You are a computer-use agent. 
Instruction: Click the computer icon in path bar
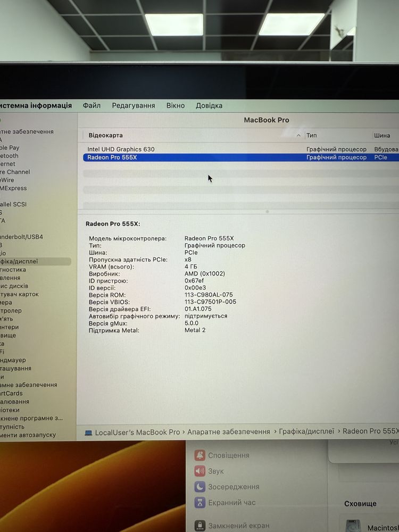(x=88, y=433)
